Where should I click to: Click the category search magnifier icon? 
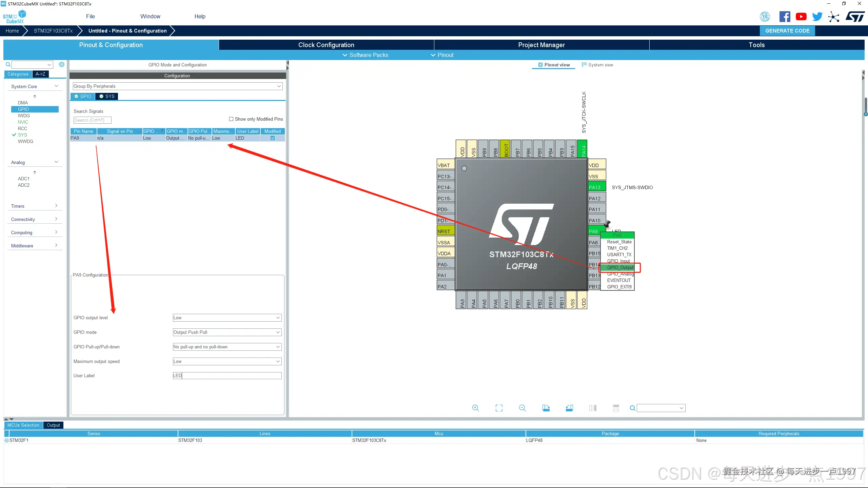point(8,64)
